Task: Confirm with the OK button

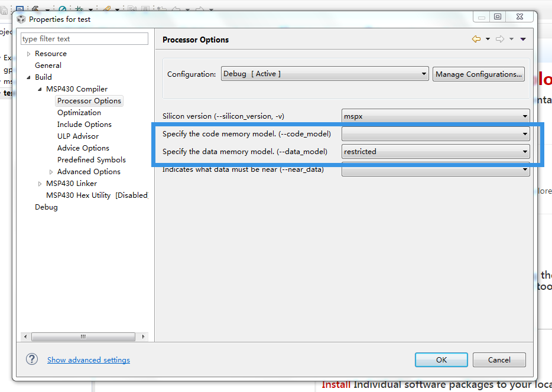Action: click(441, 360)
